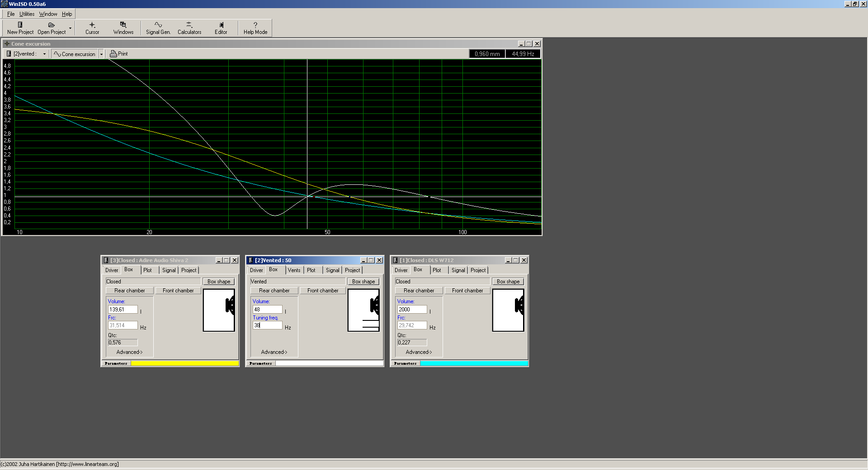Click the New Project toolbar icon
868x470 pixels.
(x=20, y=25)
